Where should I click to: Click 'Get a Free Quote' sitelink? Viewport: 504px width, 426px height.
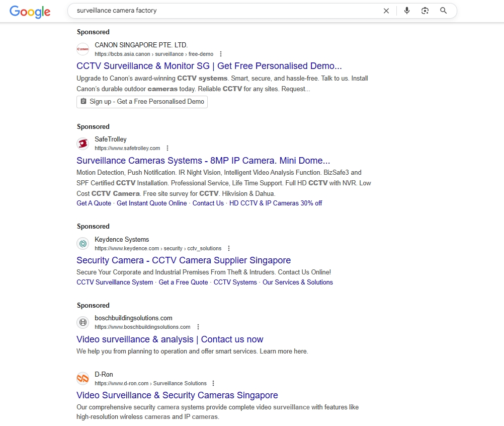(183, 282)
